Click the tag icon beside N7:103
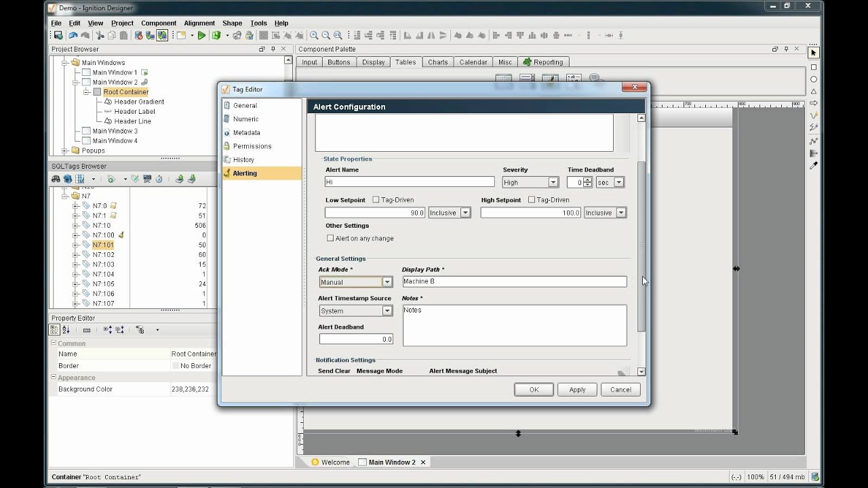This screenshot has width=868, height=488. click(x=86, y=264)
